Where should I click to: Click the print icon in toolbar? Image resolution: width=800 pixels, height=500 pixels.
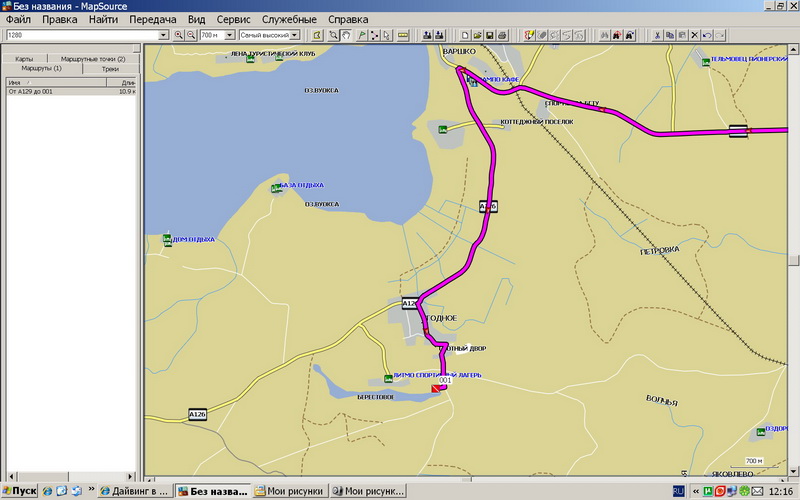coord(503,35)
